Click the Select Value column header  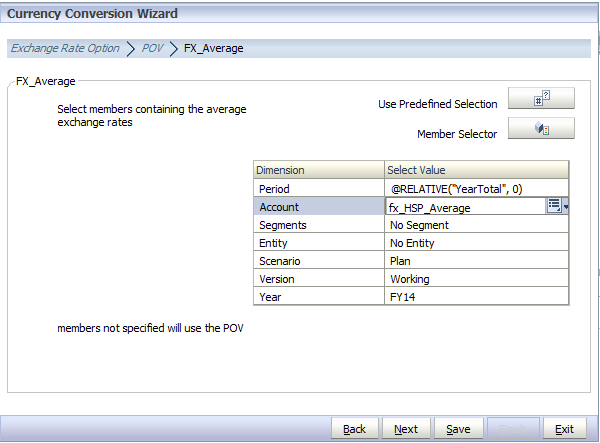pos(476,170)
